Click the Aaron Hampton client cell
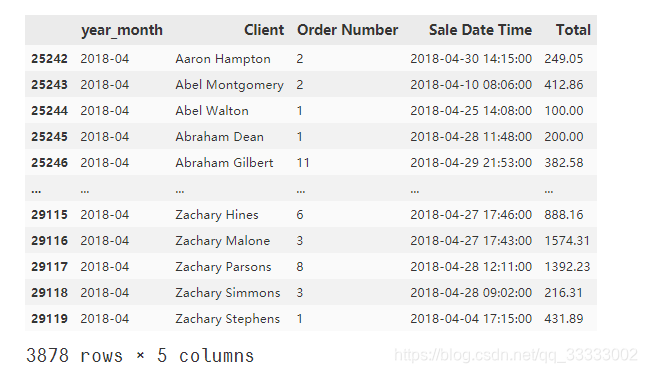Viewport: 647px width, 373px height. [223, 59]
